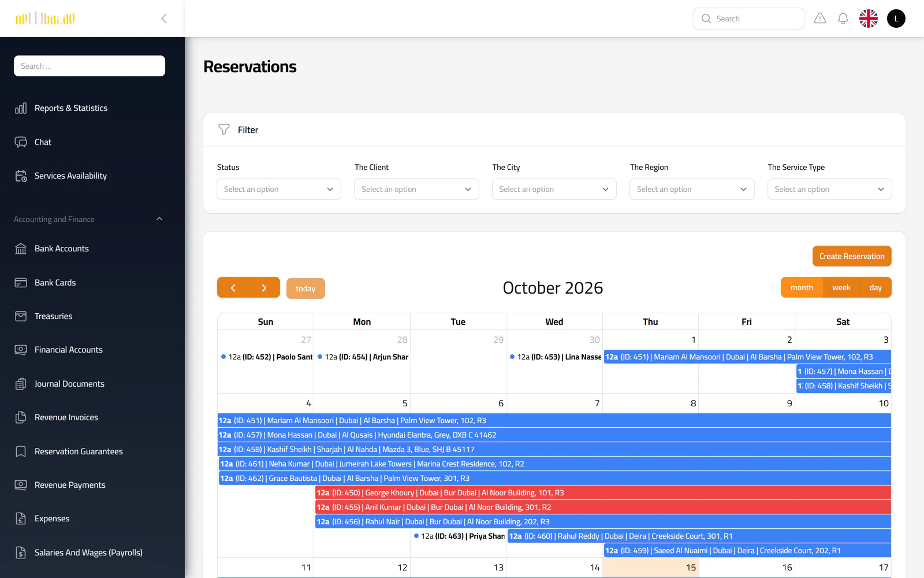The height and width of the screenshot is (578, 924).
Task: Open the Status filter dropdown
Action: pos(279,189)
